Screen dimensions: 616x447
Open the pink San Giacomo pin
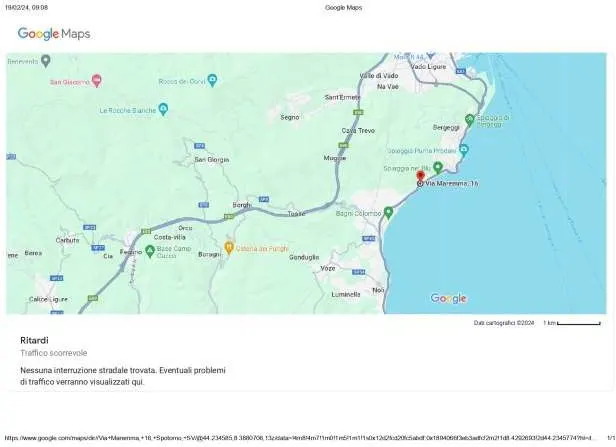pyautogui.click(x=97, y=81)
